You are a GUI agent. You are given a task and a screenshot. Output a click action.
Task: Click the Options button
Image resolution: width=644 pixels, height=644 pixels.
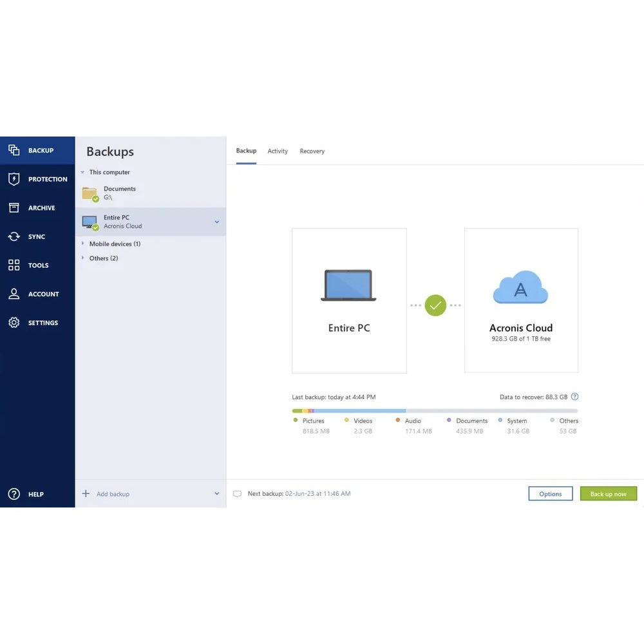[551, 494]
